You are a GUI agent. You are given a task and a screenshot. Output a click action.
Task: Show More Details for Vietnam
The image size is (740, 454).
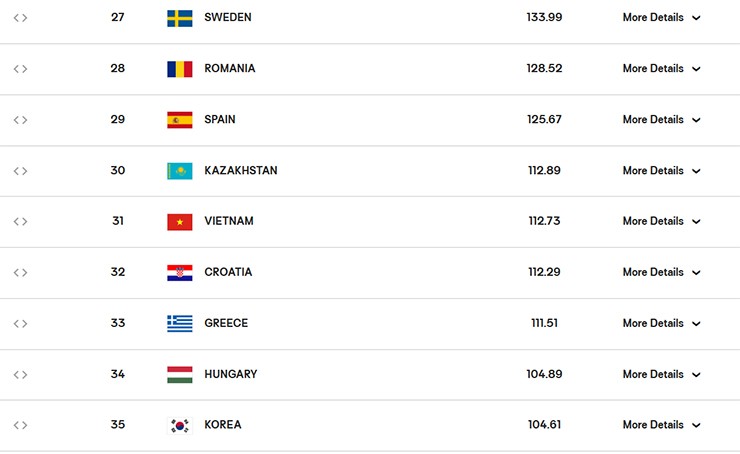pos(661,222)
